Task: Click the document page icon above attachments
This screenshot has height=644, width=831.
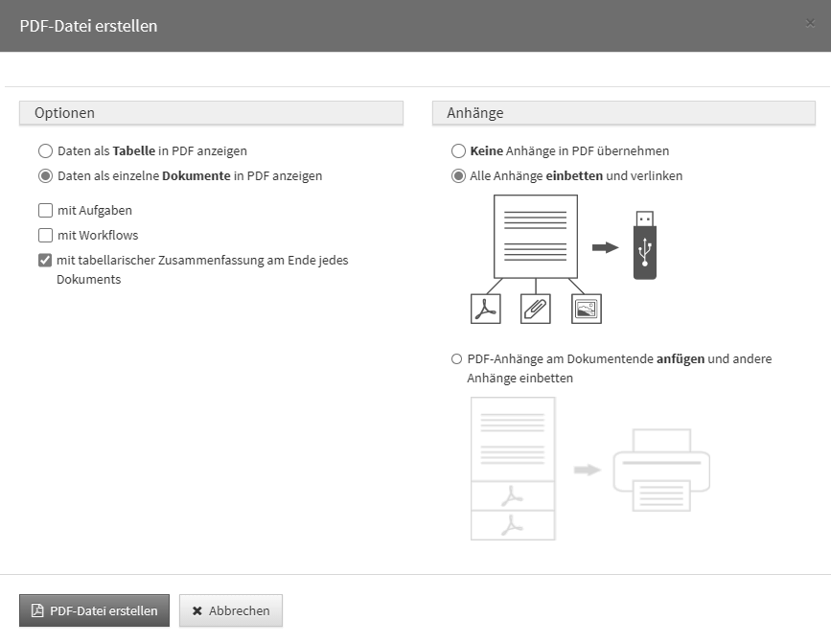Action: coord(535,236)
